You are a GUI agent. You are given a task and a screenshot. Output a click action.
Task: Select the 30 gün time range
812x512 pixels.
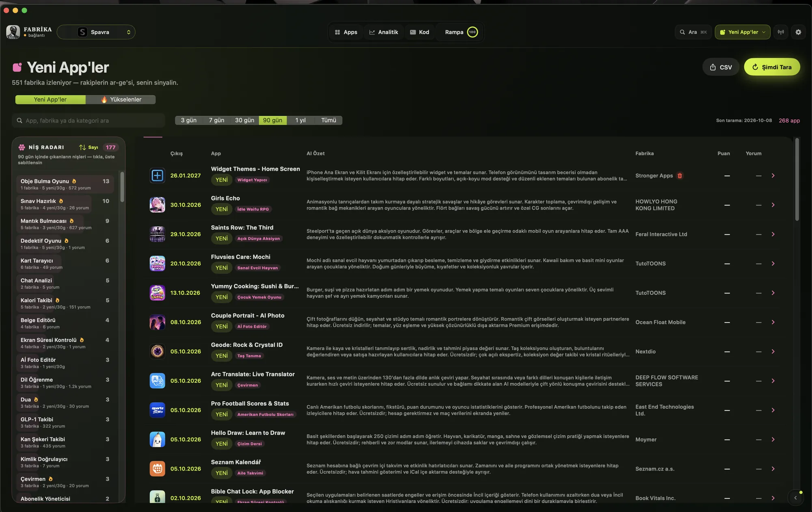click(244, 120)
